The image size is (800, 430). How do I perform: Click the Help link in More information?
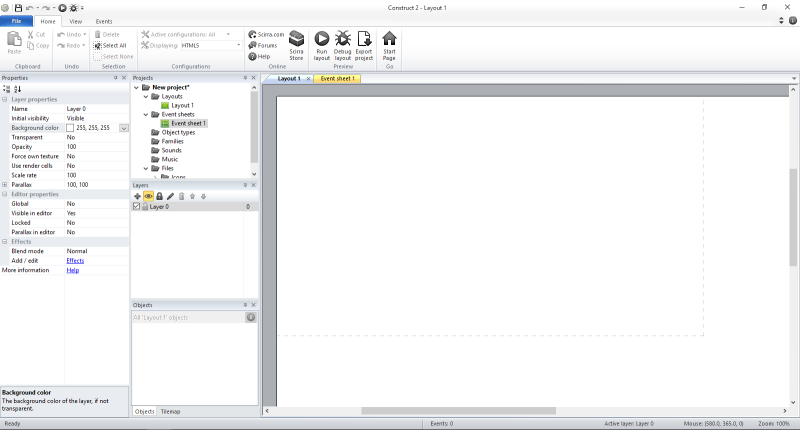pyautogui.click(x=72, y=270)
